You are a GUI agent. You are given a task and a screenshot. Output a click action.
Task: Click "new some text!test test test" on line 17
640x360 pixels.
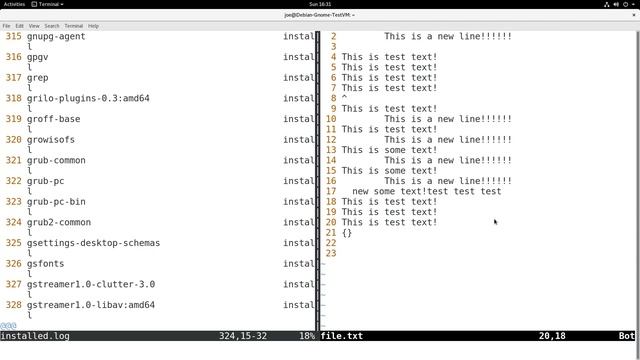[x=427, y=191]
